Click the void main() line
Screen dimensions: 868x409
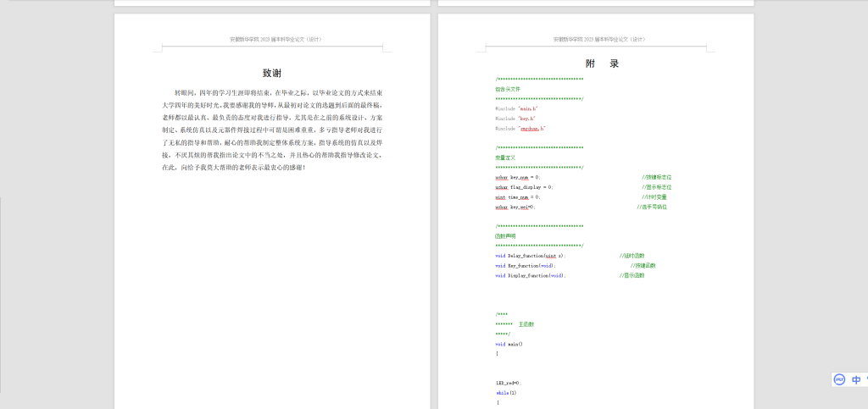click(509, 344)
